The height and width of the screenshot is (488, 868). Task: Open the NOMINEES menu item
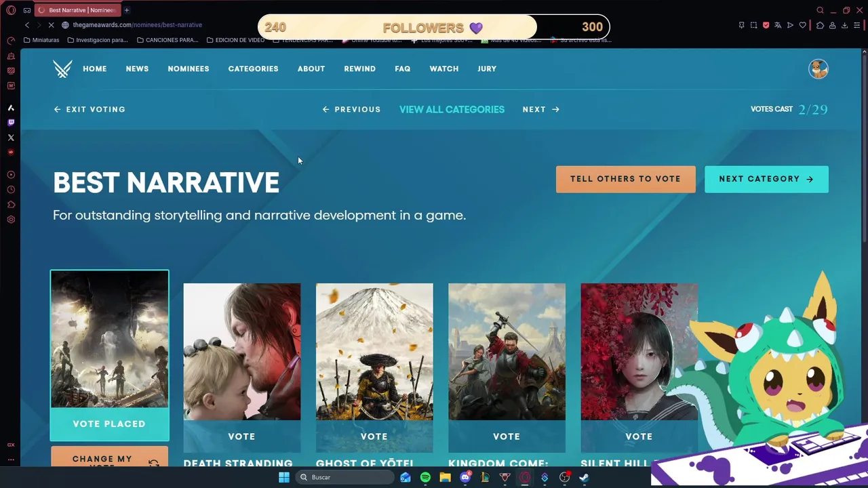189,68
